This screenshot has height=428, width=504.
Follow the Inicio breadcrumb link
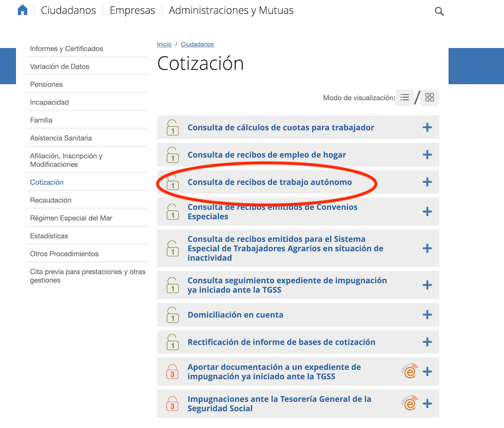pos(164,44)
